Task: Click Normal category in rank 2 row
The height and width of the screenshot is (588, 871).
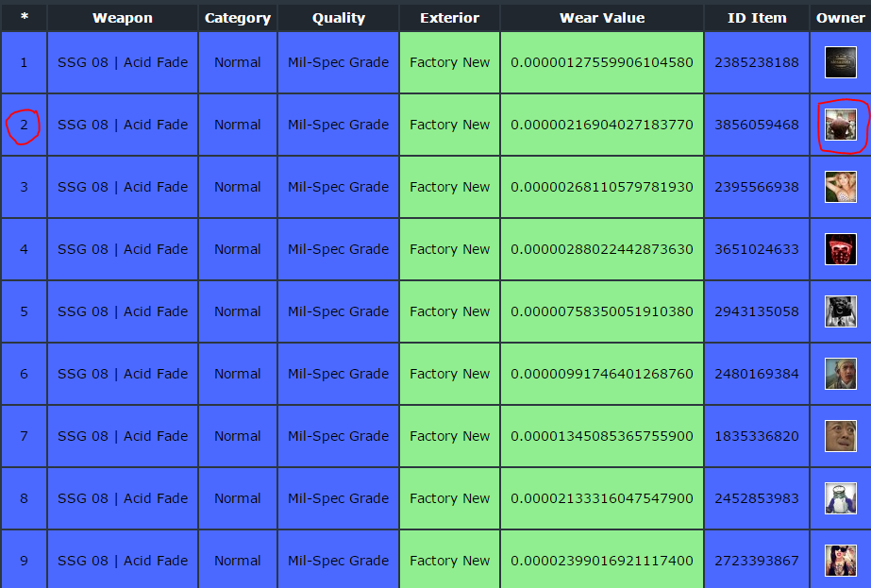Action: click(238, 125)
